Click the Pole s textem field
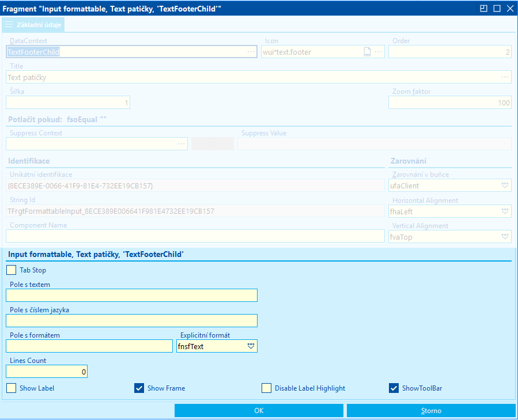 point(131,295)
